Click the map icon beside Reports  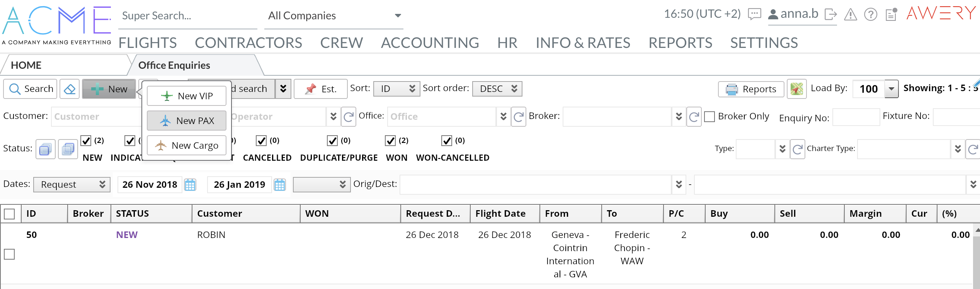pos(796,89)
